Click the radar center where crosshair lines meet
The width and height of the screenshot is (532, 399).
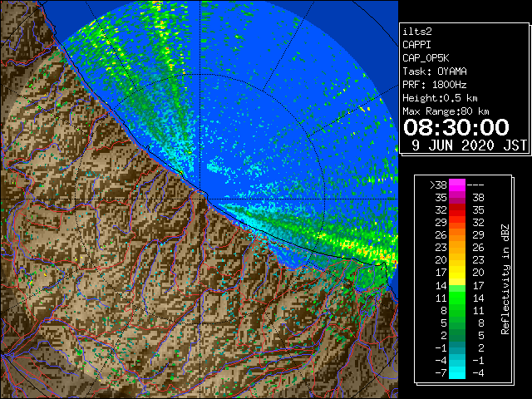(x=199, y=199)
